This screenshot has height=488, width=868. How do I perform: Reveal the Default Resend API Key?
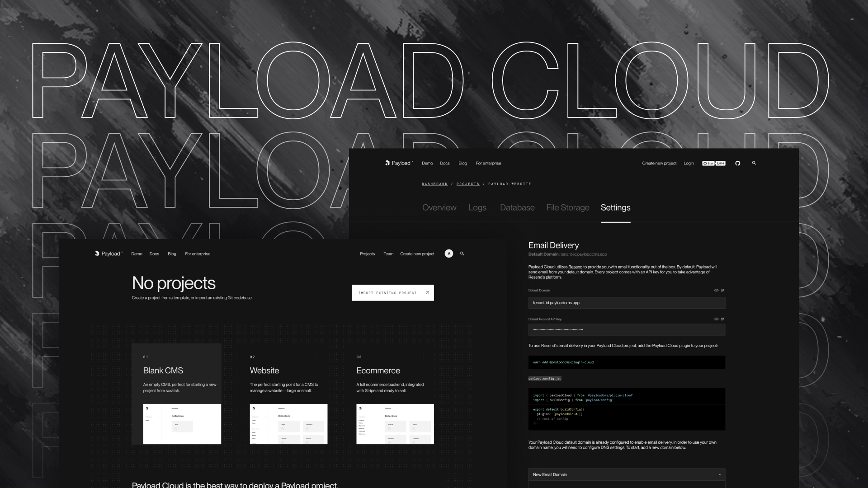716,319
